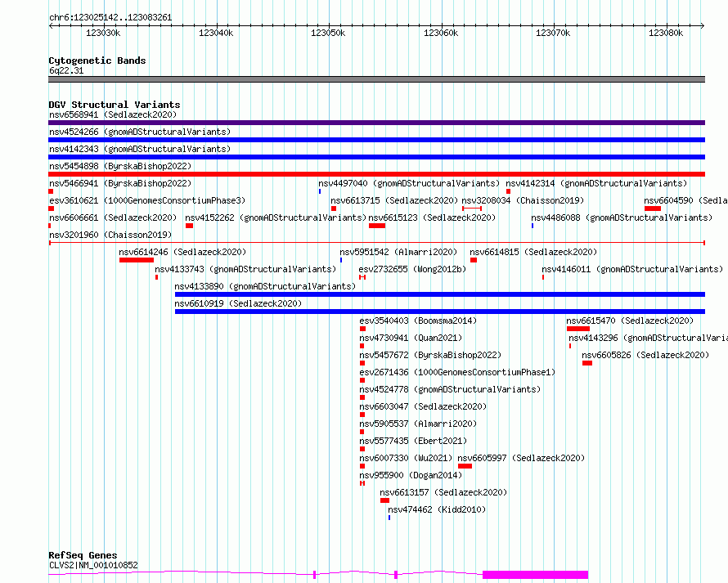The height and width of the screenshot is (583, 728).
Task: Click the nsv4486088 gnomAD variant label
Action: 622,218
